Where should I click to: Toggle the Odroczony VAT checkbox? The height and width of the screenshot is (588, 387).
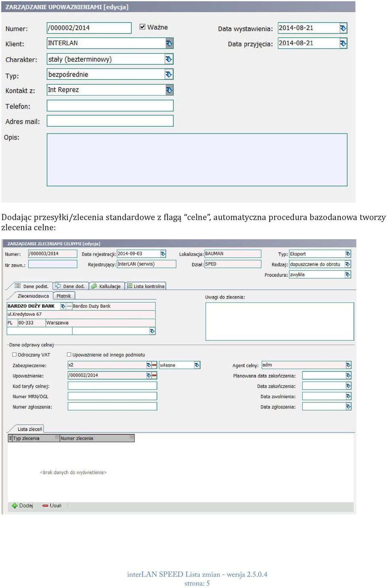pyautogui.click(x=15, y=355)
